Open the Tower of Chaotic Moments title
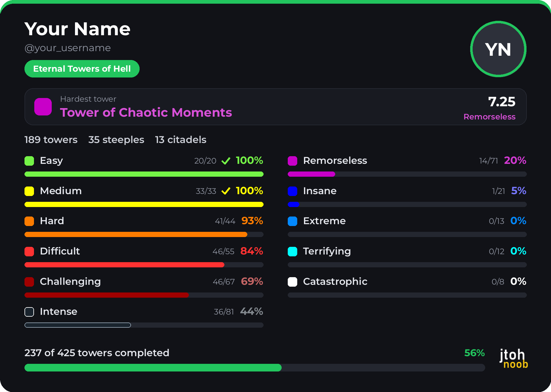551x392 pixels. coord(146,112)
